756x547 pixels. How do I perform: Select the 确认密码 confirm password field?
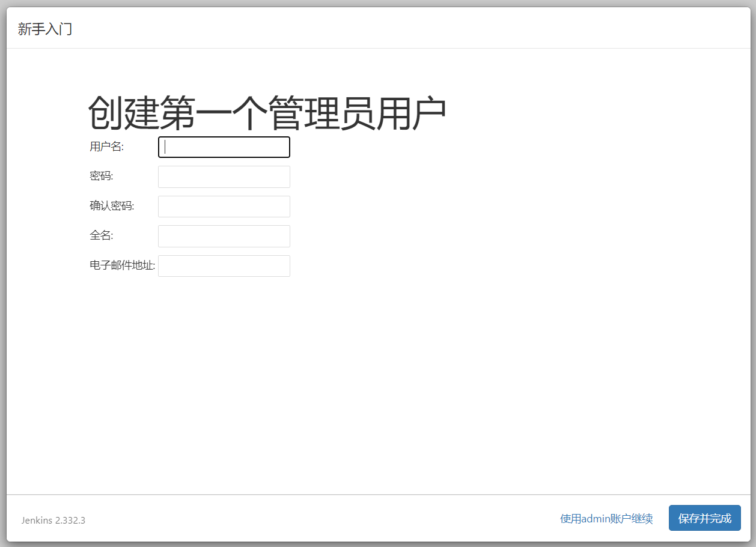point(224,207)
